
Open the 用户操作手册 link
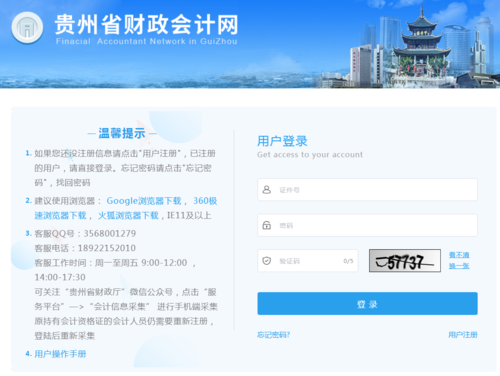[x=60, y=354]
